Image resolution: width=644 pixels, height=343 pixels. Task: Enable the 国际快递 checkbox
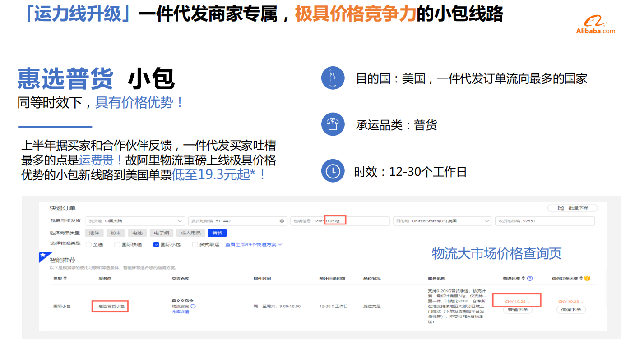pos(117,245)
